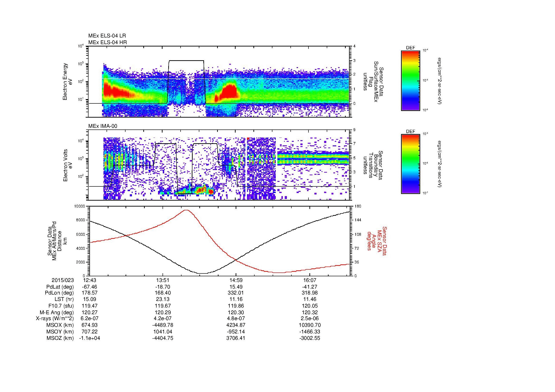Click time tick label '12:43'
The height and width of the screenshot is (392, 555).
(89, 280)
